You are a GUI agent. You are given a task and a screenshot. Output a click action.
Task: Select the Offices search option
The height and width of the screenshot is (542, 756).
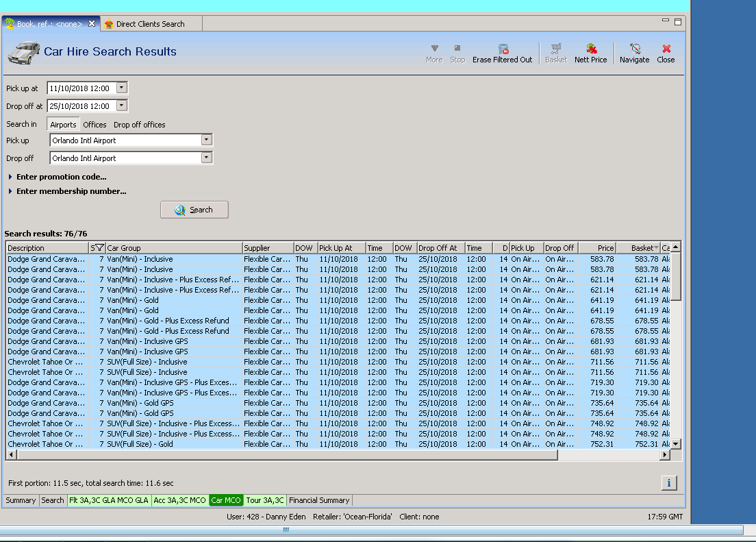click(94, 125)
